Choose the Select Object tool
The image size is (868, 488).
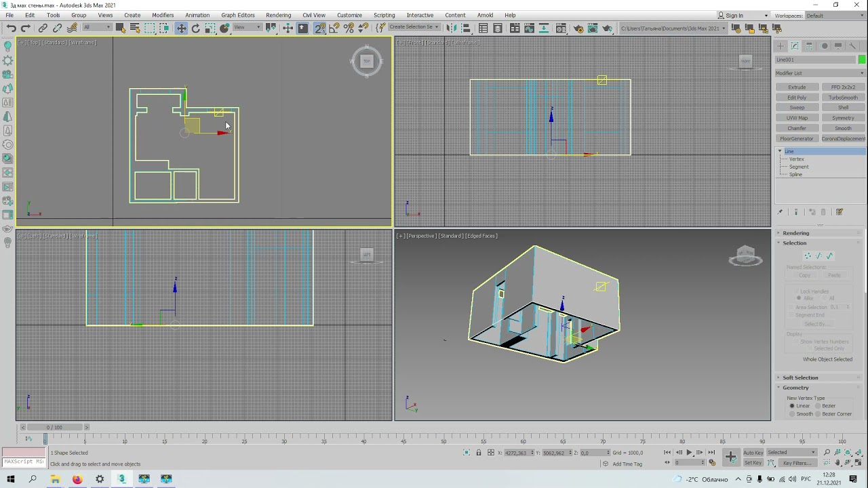click(121, 28)
